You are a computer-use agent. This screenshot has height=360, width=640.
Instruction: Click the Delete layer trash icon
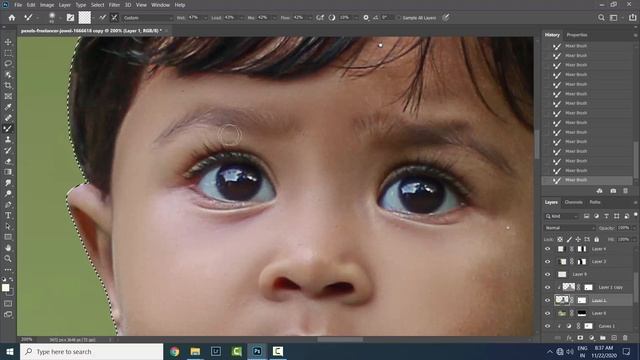click(x=625, y=338)
